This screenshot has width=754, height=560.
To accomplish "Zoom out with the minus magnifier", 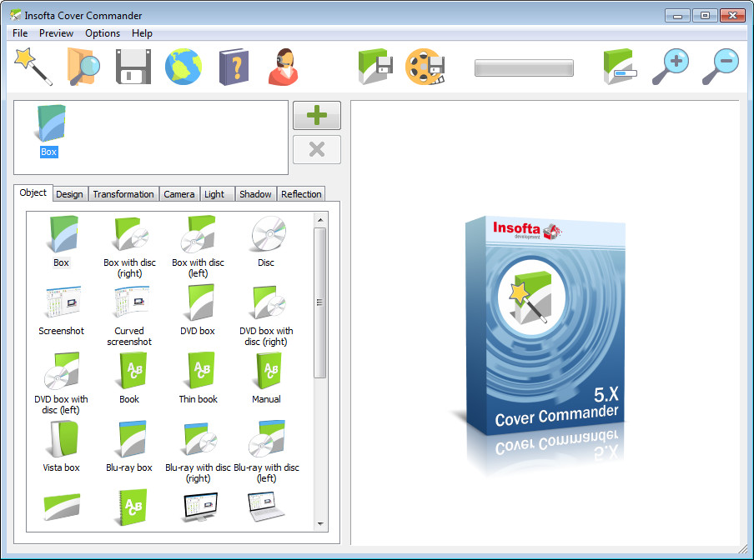I will pos(721,67).
